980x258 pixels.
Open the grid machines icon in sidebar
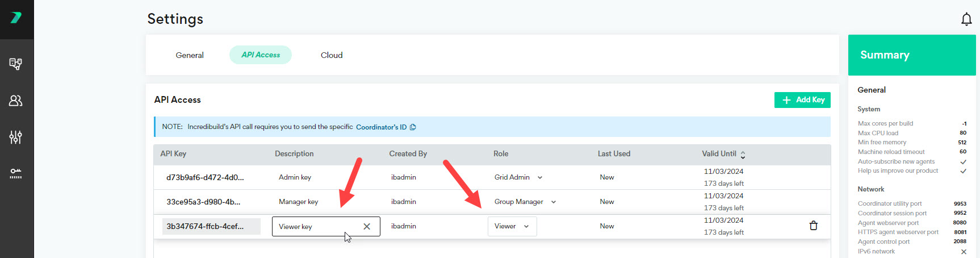[16, 64]
